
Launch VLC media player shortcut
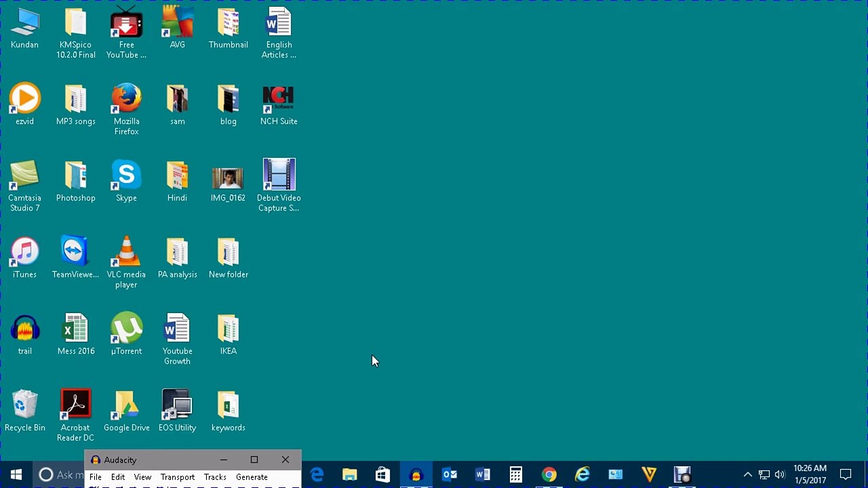(x=126, y=263)
